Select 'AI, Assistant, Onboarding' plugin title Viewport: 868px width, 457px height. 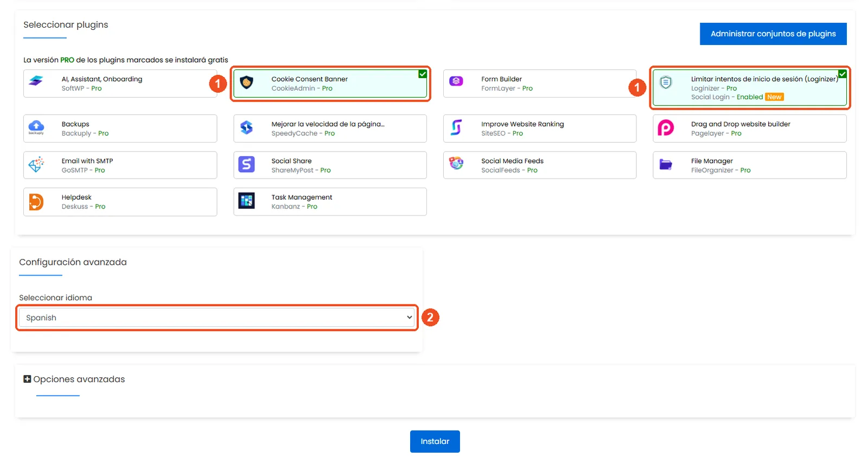click(x=102, y=79)
